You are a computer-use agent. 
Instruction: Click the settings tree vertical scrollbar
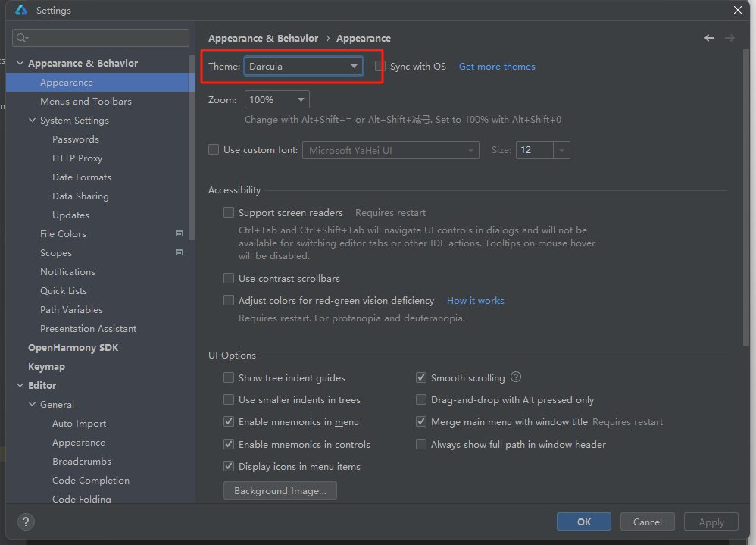pos(192,147)
